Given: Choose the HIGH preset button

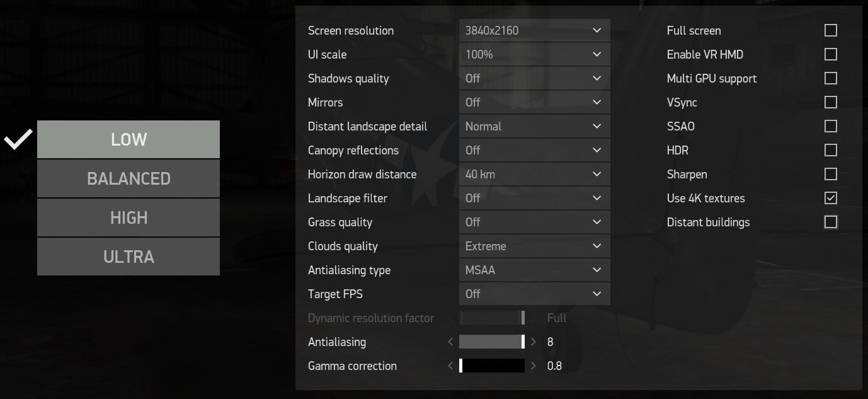Looking at the screenshot, I should point(128,217).
